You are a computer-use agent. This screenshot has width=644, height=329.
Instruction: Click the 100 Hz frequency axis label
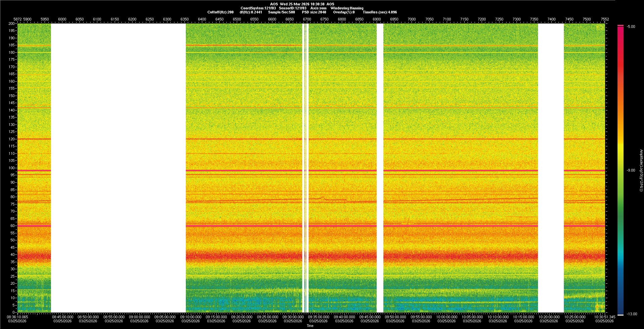coord(11,168)
